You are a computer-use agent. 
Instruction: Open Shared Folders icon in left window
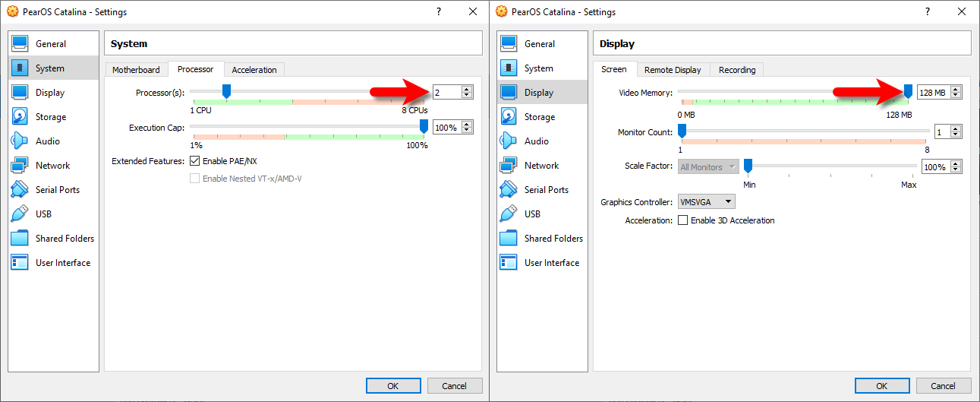point(20,239)
